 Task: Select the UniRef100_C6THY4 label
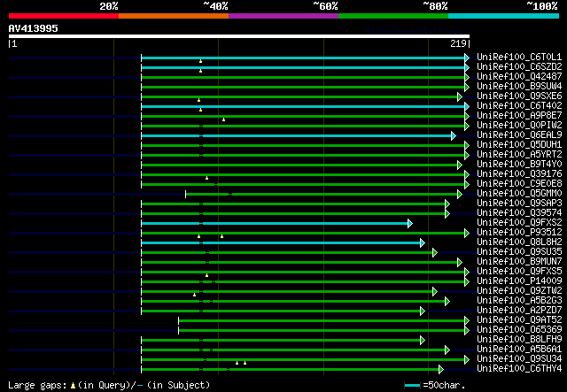(519, 369)
